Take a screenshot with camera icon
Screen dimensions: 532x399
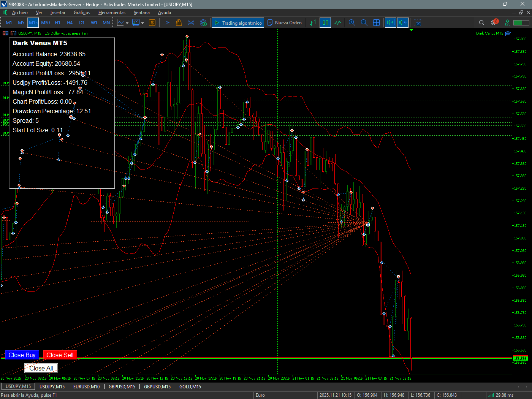418,23
